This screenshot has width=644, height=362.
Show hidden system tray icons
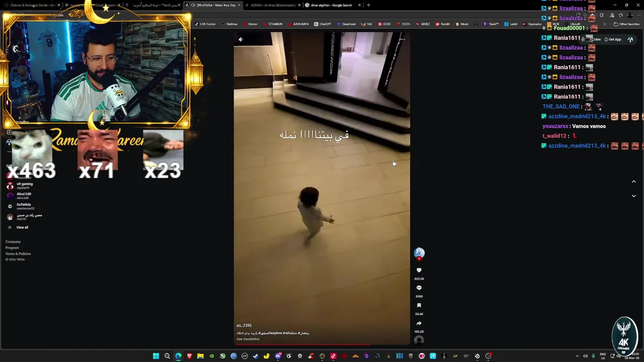tap(577, 356)
